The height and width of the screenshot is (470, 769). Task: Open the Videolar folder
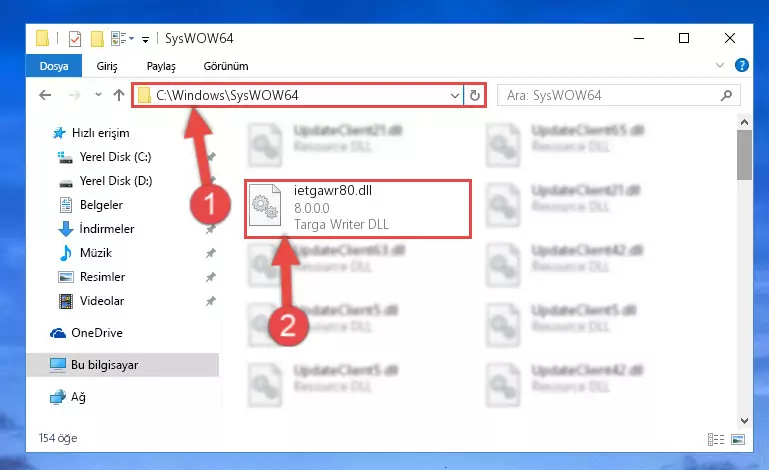(x=102, y=301)
